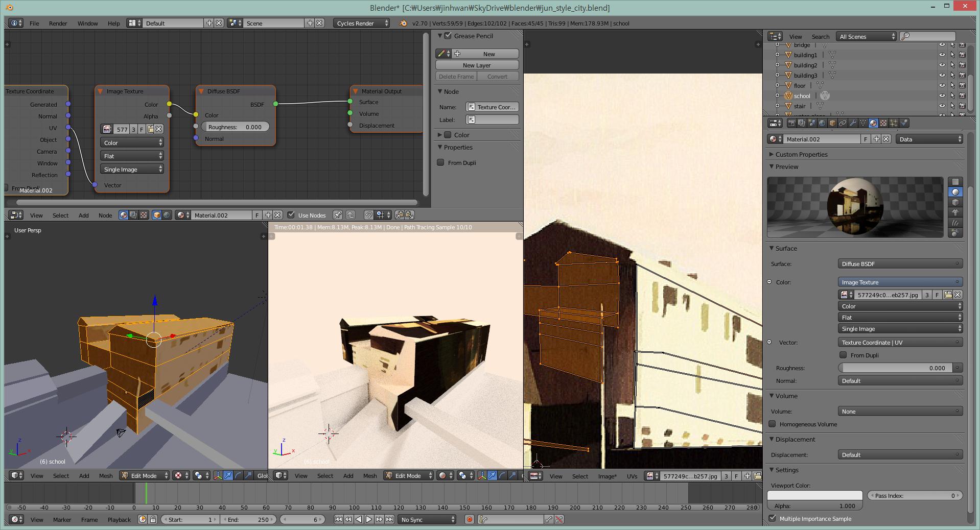This screenshot has width=980, height=530.
Task: Enable From Dupli in node Properties panel
Action: click(x=440, y=162)
